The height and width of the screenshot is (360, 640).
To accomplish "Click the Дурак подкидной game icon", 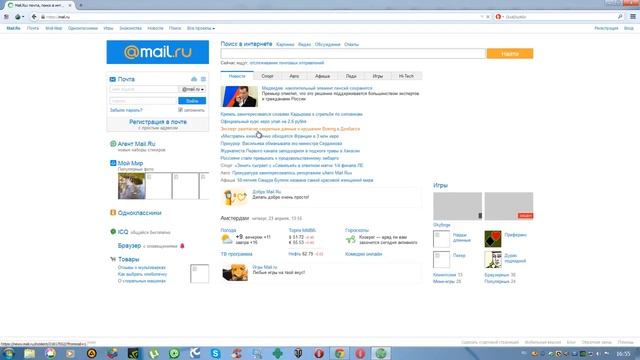I will [493, 260].
